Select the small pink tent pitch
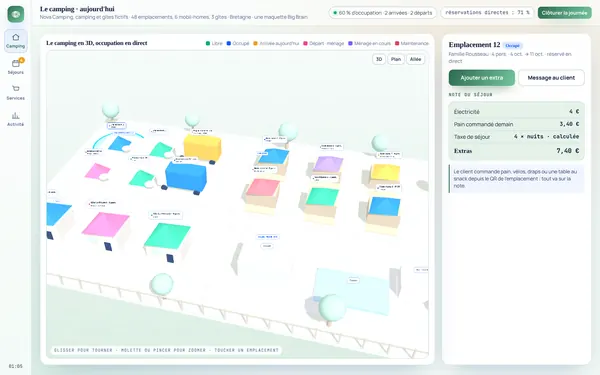Image resolution: width=600 pixels, height=375 pixels. pos(97,171)
